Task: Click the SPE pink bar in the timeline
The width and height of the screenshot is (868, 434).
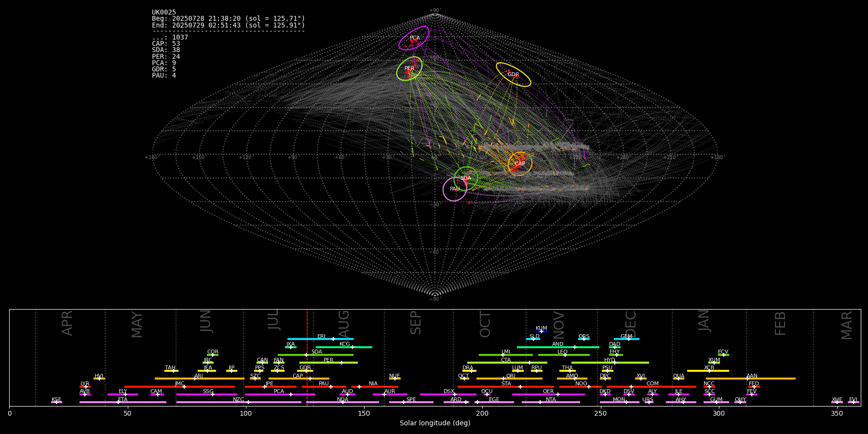Action: pos(411,402)
